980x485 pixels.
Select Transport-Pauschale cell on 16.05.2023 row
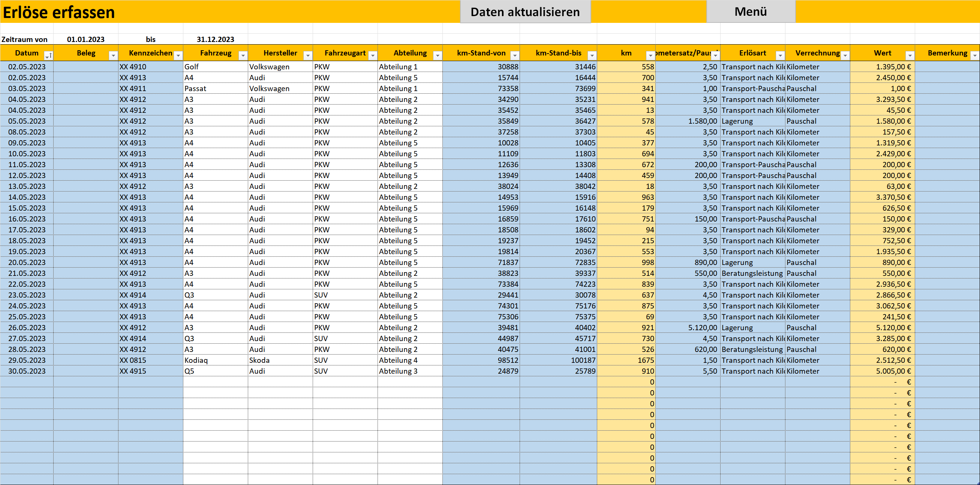[752, 219]
